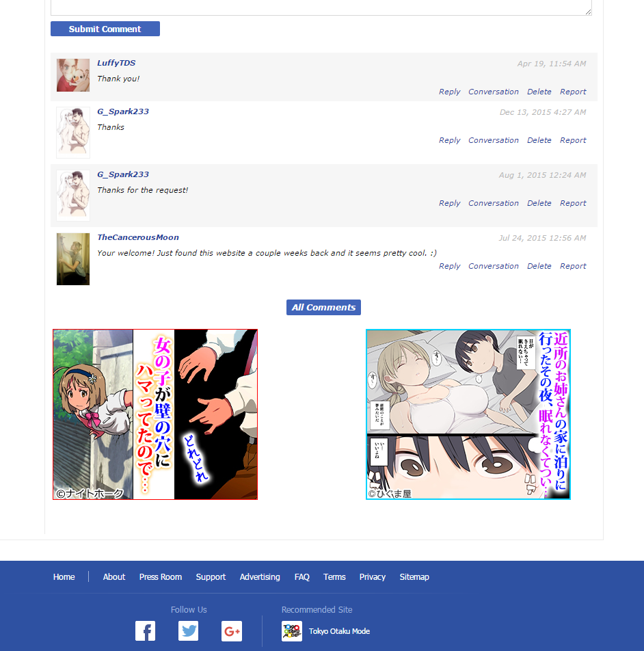
Task: Click the comment box resize handle
Action: [589, 12]
